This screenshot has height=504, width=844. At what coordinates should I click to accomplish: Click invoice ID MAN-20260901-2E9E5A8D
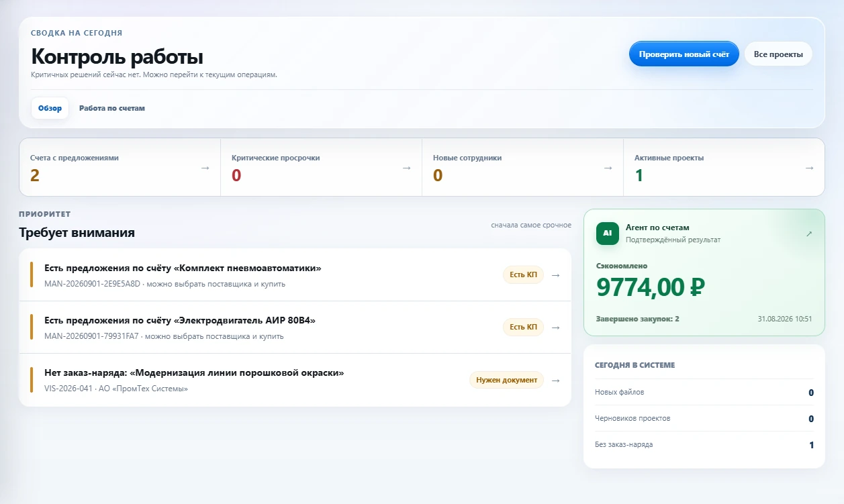click(92, 284)
